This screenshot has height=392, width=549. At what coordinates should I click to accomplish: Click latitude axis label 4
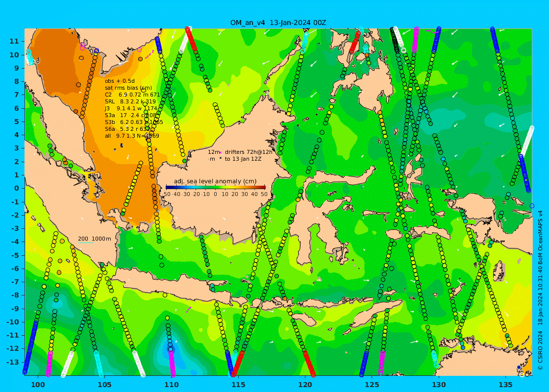[x=17, y=135]
